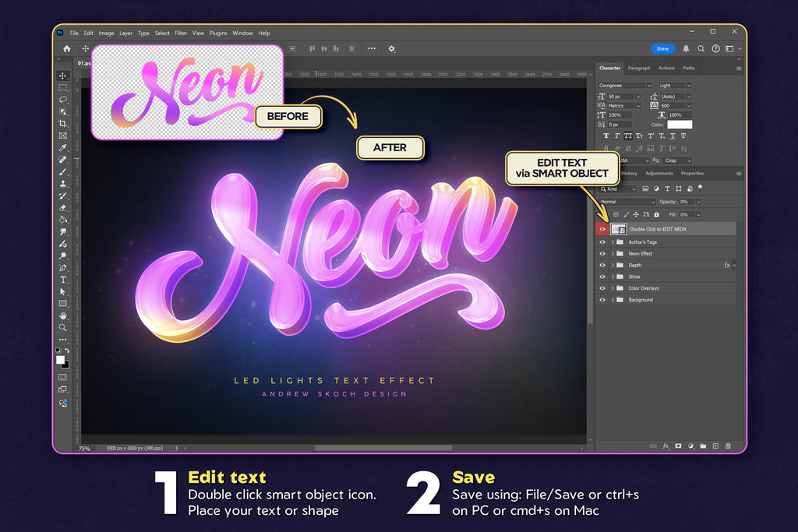Select the Lasso tool
The width and height of the screenshot is (798, 532).
63,100
